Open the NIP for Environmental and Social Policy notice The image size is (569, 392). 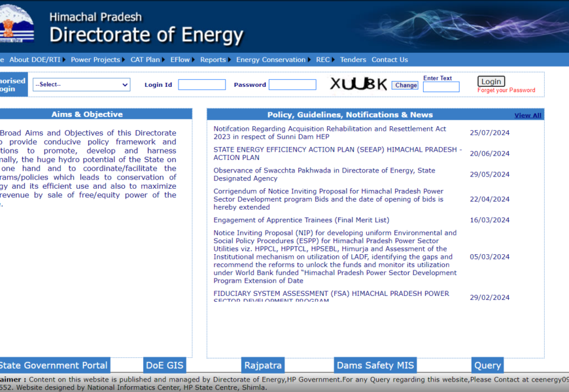point(335,257)
